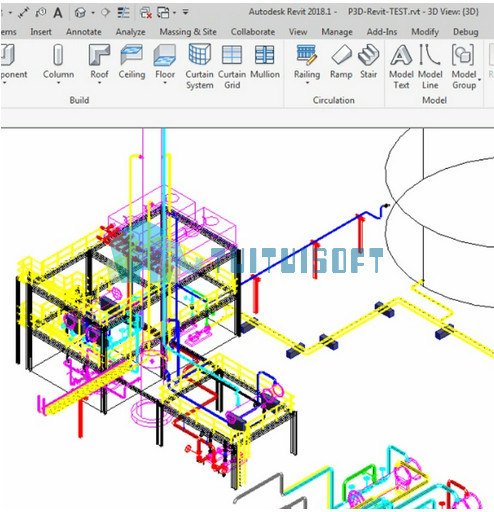Select the Ramp tool
This screenshot has height=512, width=494.
341,62
